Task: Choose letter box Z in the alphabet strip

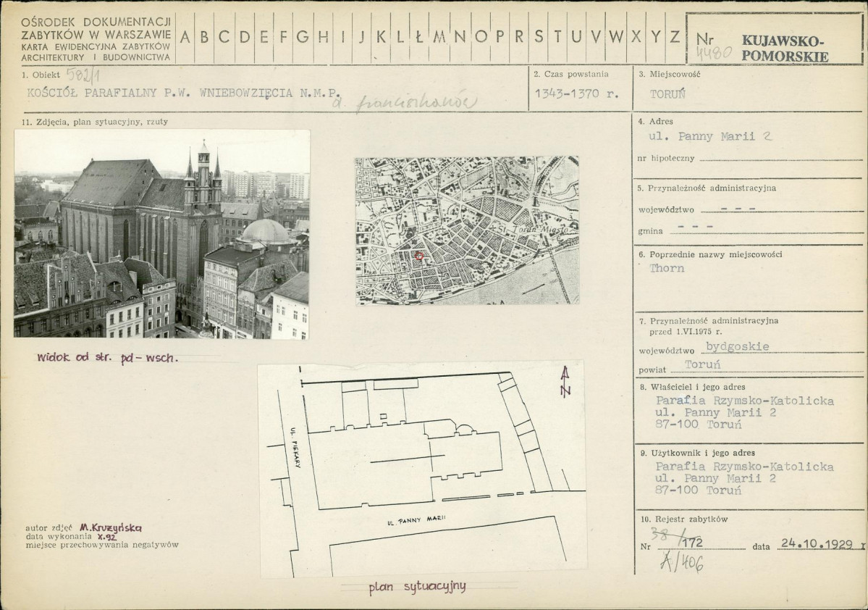Action: point(674,38)
